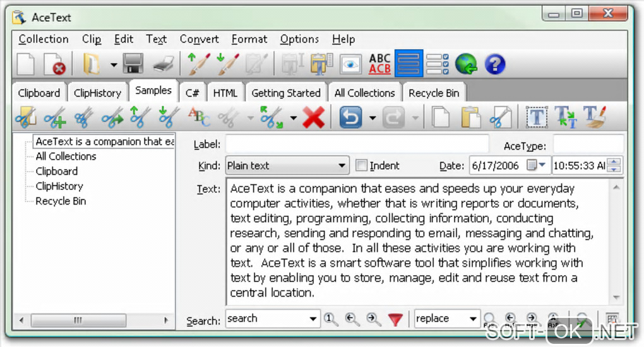Click the New collection blank page icon
Viewport: 644px width, 347px height.
(26, 64)
